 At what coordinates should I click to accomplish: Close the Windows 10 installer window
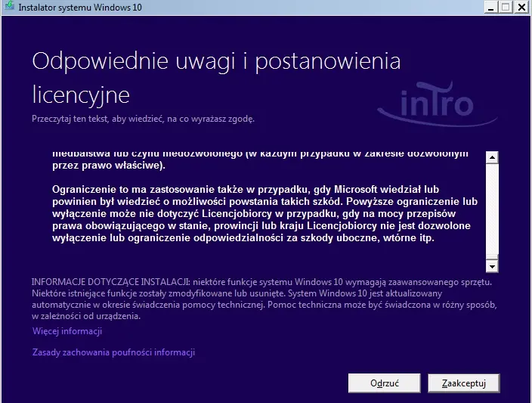coord(521,7)
